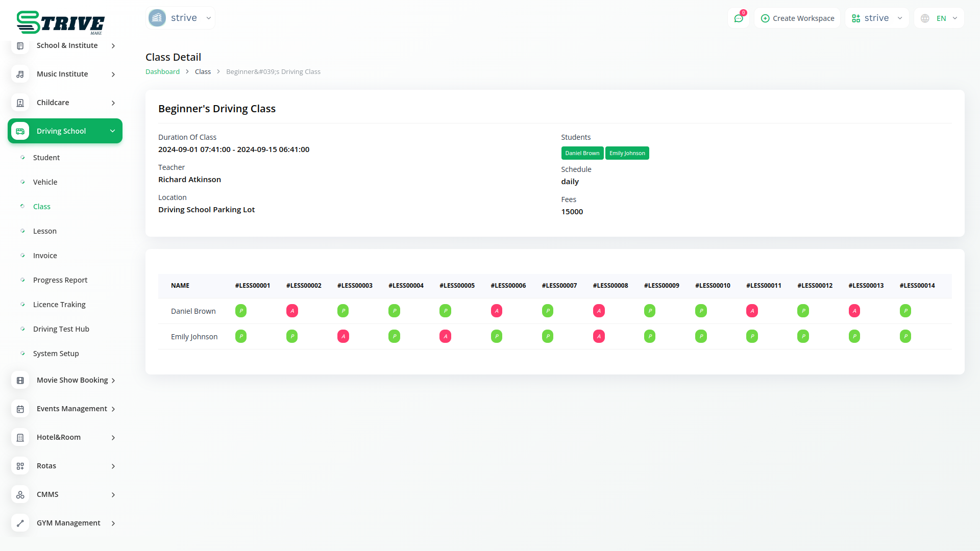Open the Progress Report menu item
980x551 pixels.
coord(60,280)
